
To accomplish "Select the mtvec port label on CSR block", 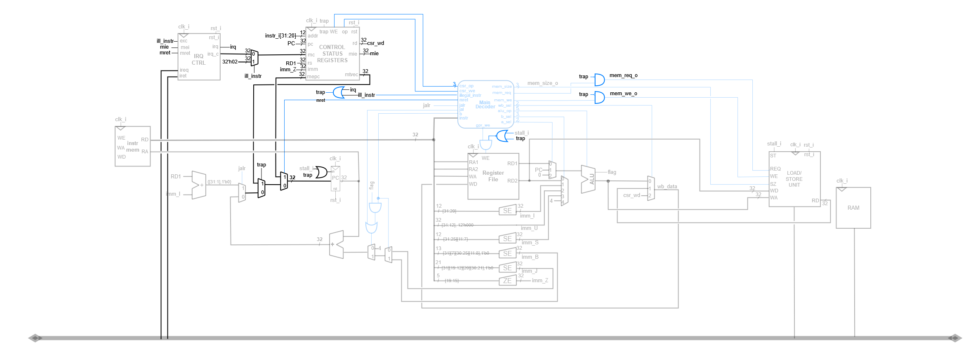I will coord(351,75).
